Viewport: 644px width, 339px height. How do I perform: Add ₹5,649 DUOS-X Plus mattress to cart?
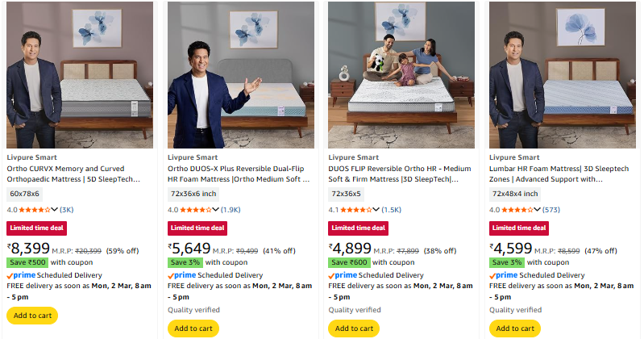193,329
